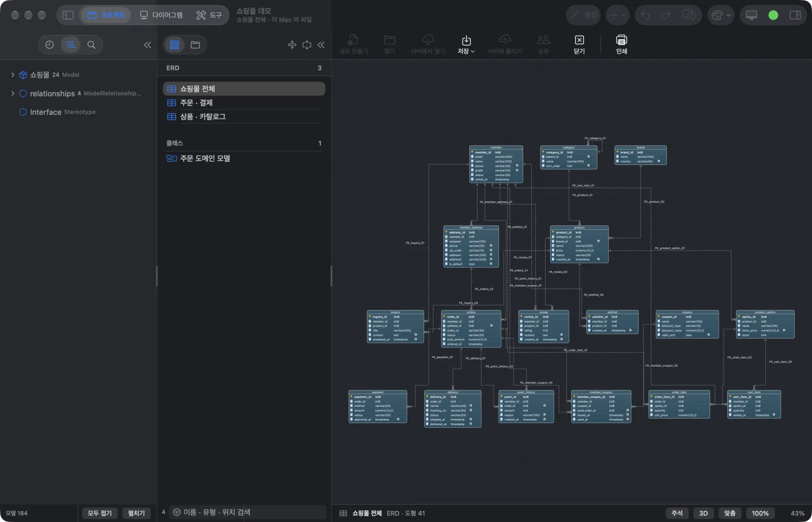Click the green status indicator
This screenshot has height=522, width=812.
tap(773, 15)
